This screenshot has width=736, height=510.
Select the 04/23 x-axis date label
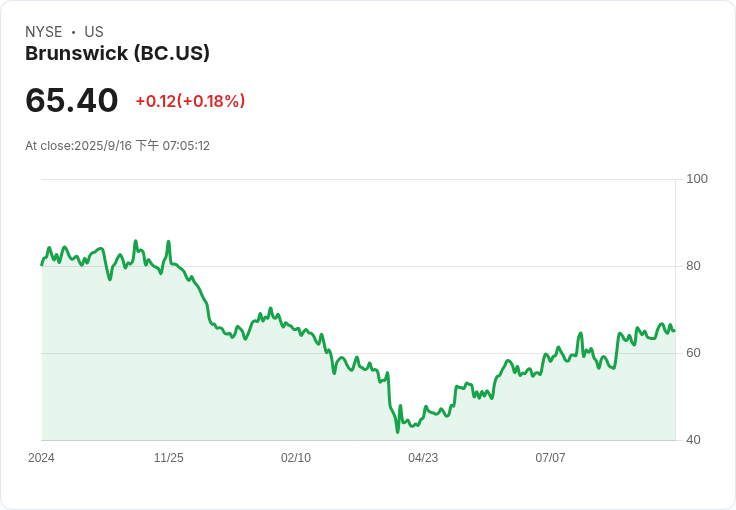423,458
